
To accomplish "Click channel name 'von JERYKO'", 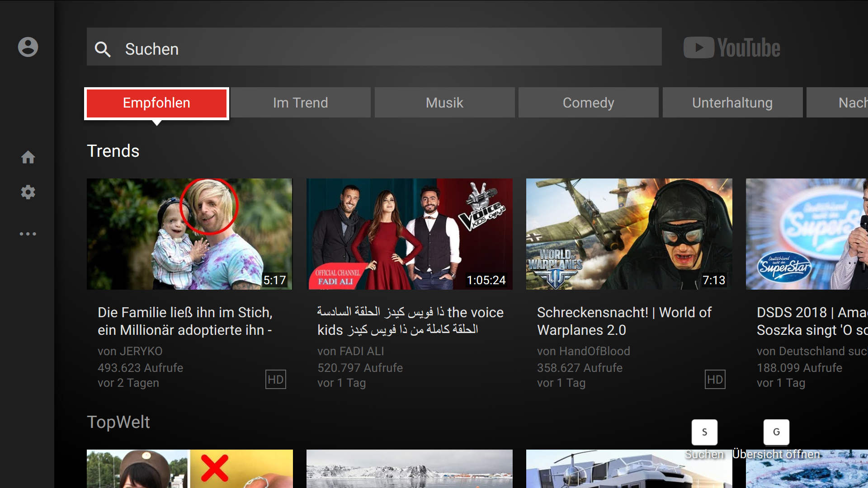I will (x=130, y=351).
